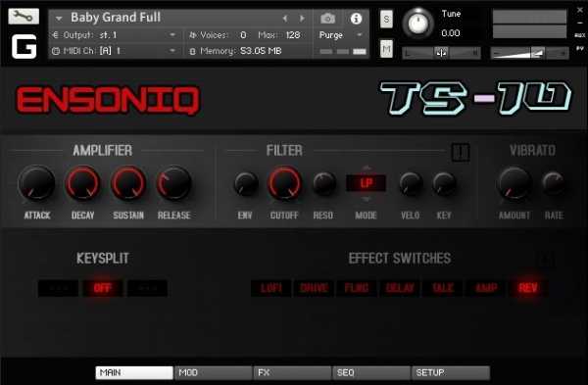This screenshot has width=588, height=385.
Task: Open the instrument info icon
Action: [356, 18]
